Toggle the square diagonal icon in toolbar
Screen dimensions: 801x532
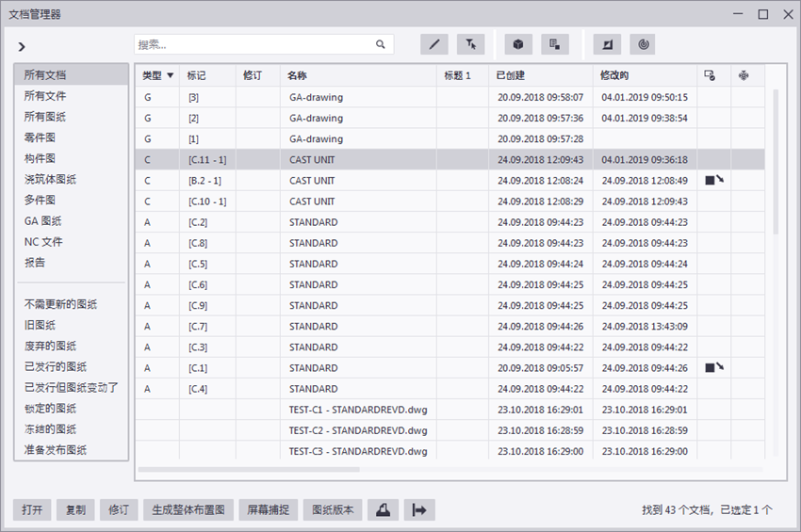pyautogui.click(x=607, y=44)
